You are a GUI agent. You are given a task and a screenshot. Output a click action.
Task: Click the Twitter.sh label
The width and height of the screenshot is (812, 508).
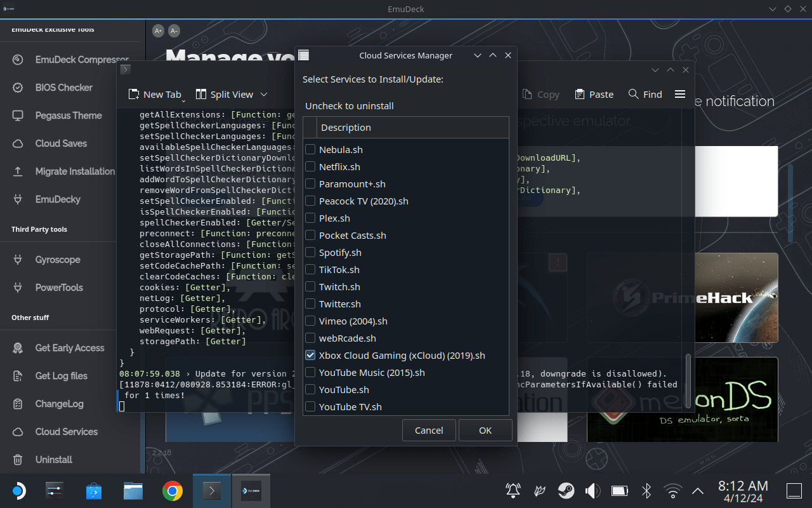pyautogui.click(x=340, y=304)
